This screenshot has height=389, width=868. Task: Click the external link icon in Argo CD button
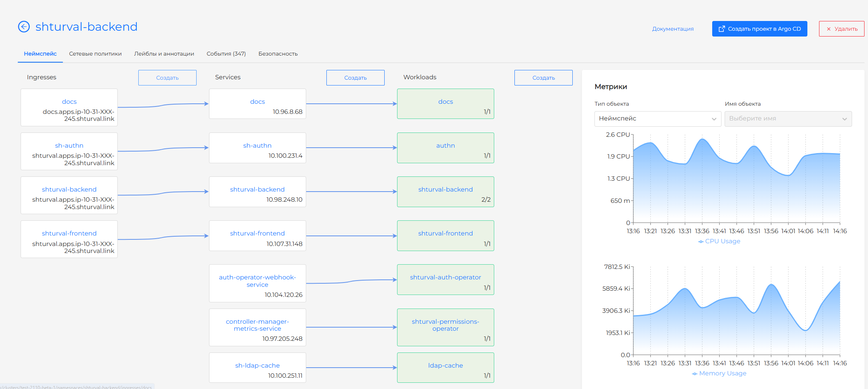(722, 29)
